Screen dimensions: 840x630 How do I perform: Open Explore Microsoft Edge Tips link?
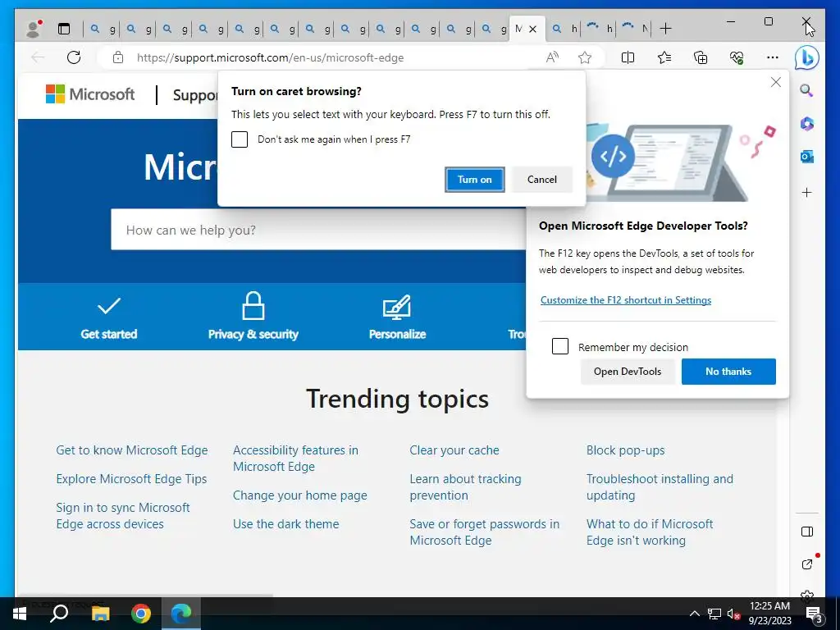coord(131,479)
